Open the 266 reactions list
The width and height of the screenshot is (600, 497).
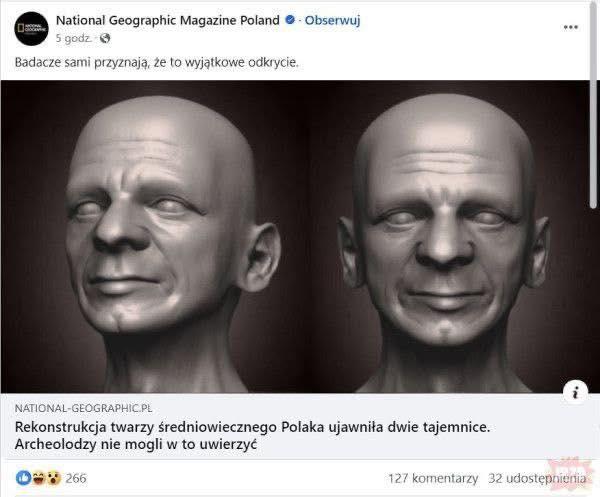(x=76, y=478)
